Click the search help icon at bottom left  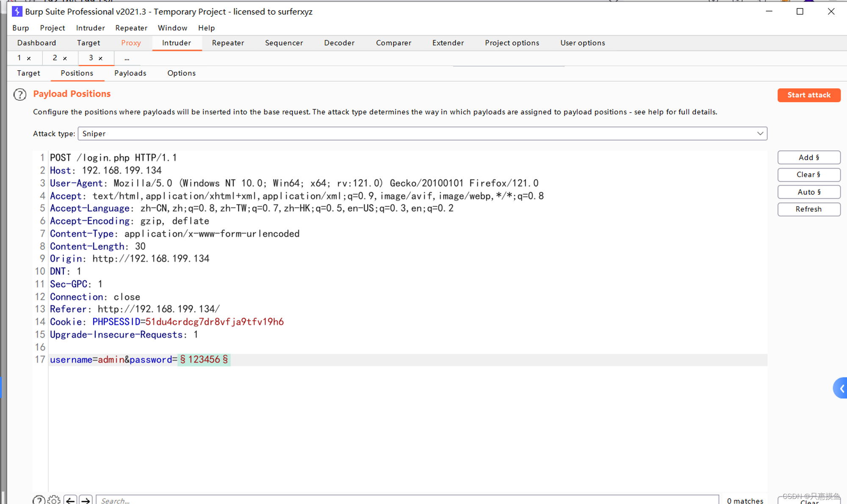pyautogui.click(x=39, y=500)
